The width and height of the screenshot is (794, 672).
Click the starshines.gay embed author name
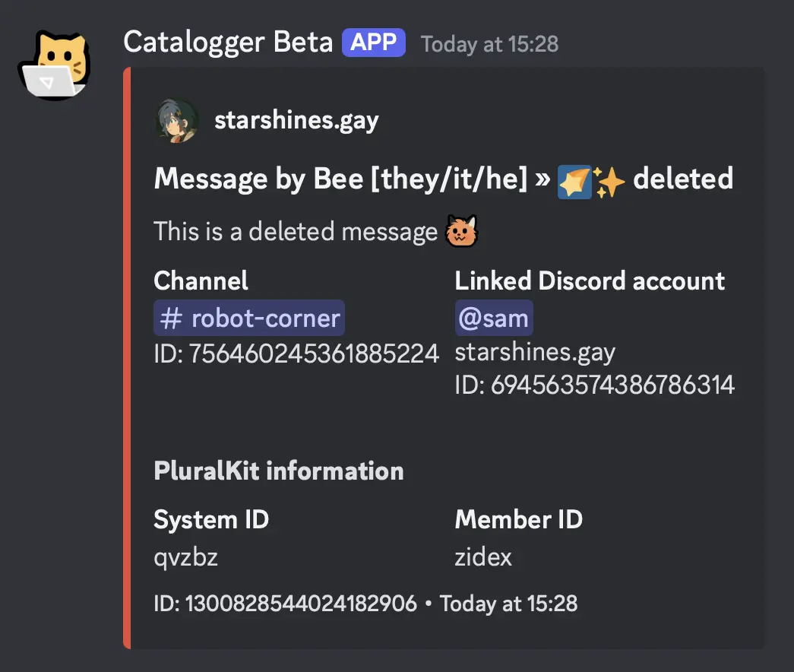click(x=296, y=120)
